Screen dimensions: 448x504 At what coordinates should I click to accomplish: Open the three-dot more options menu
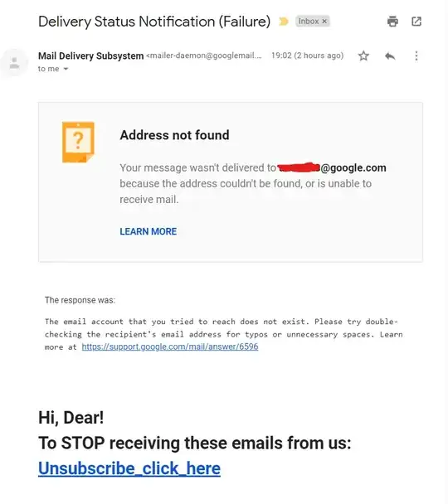(x=416, y=56)
